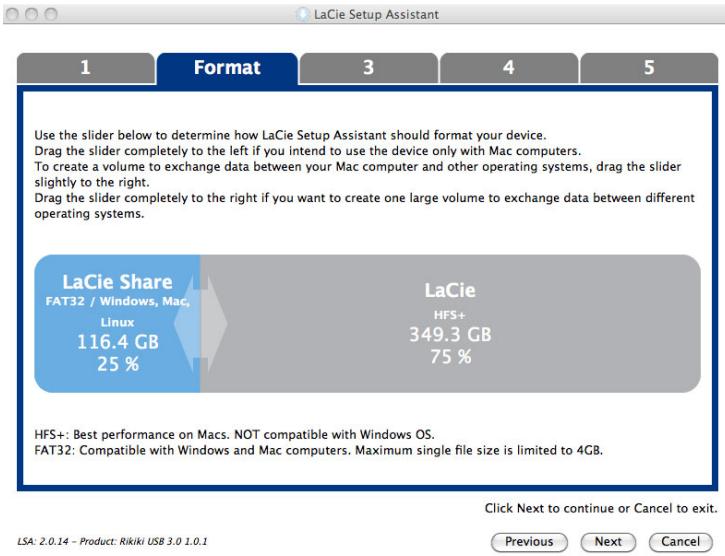Screen dimensions: 725x556
Task: Select the blue LaCie Share partition heading
Action: pyautogui.click(x=117, y=281)
